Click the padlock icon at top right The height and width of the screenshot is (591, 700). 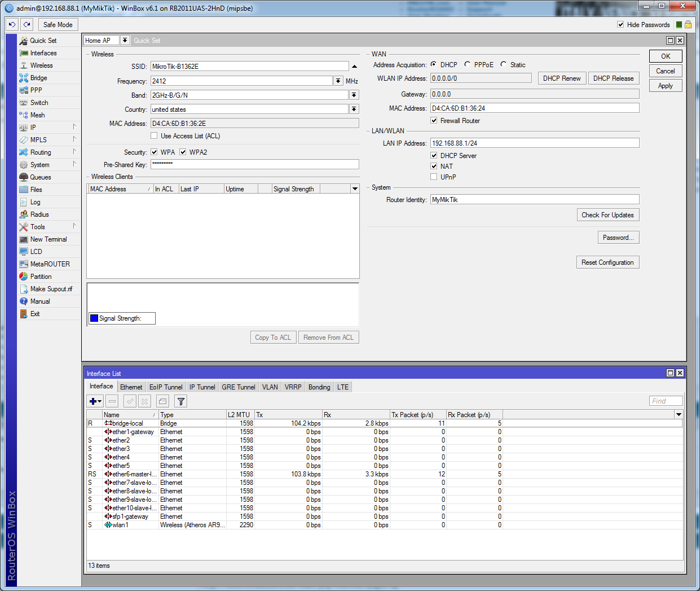[x=688, y=25]
